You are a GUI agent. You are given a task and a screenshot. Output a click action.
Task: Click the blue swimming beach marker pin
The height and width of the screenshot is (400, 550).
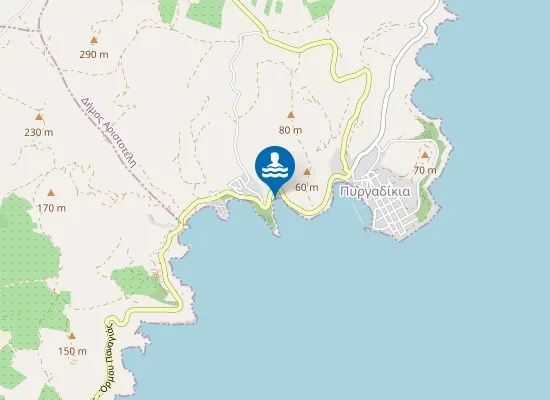pos(275,168)
